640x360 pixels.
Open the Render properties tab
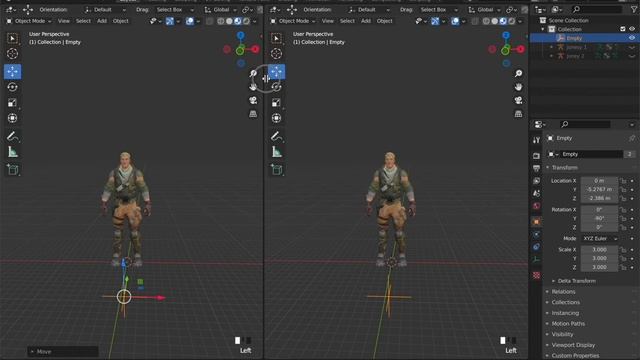(536, 156)
